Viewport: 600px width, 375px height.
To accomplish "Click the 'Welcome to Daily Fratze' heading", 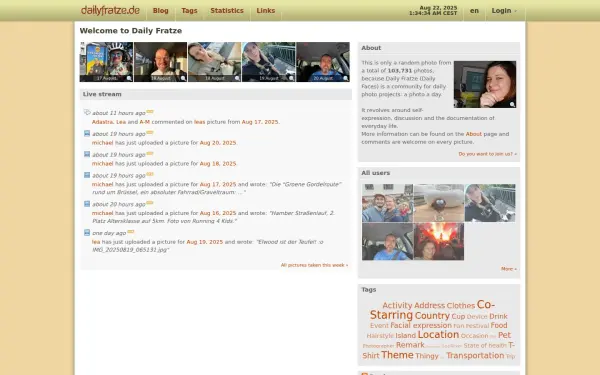I will pos(131,31).
